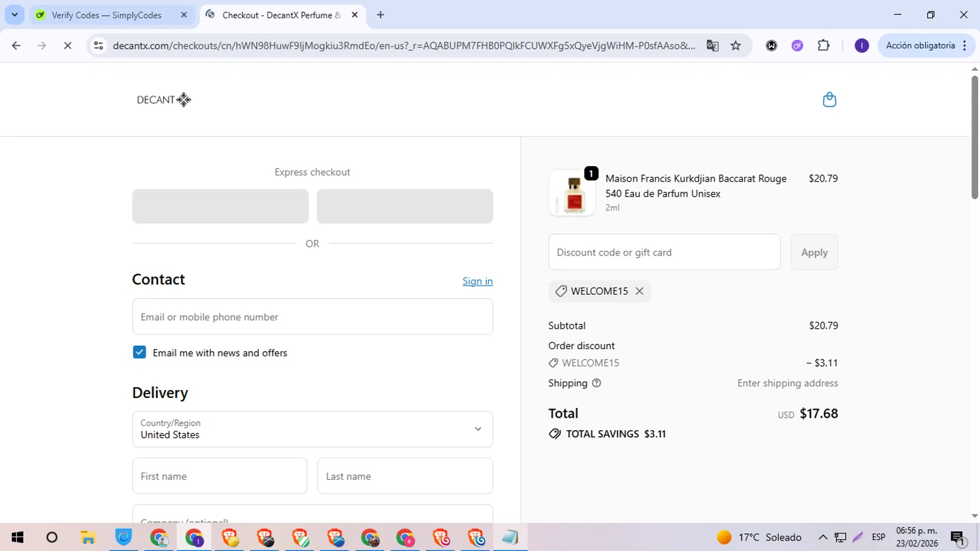Click the Cortana circle on taskbar
This screenshot has width=980, height=551.
tap(52, 537)
